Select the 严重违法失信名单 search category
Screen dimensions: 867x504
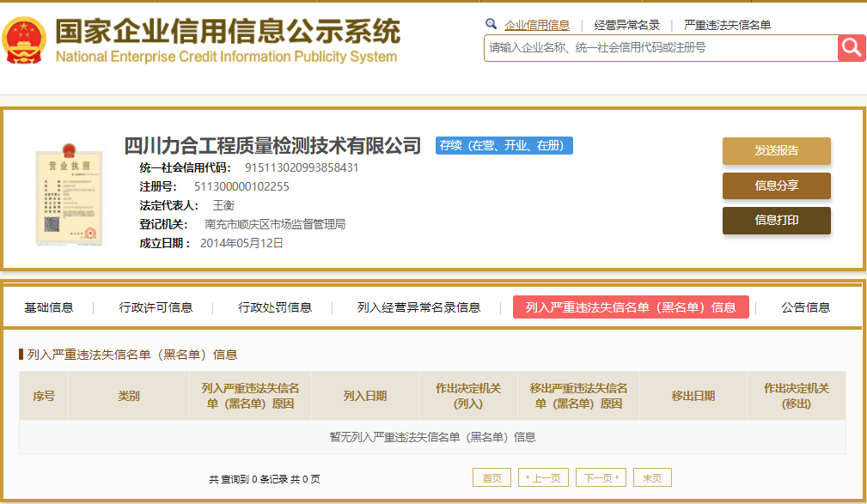tap(727, 25)
